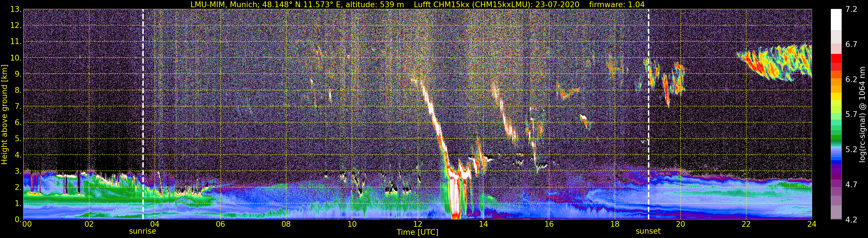This screenshot has height=238, width=868.
Task: Click the white top segment of the colorbar
Action: [836, 20]
